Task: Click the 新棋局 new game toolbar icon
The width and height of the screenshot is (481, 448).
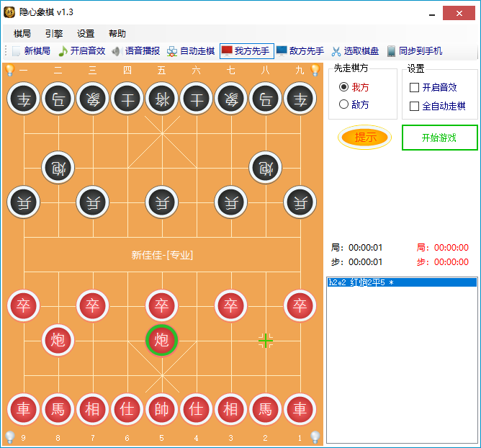Action: (x=17, y=51)
